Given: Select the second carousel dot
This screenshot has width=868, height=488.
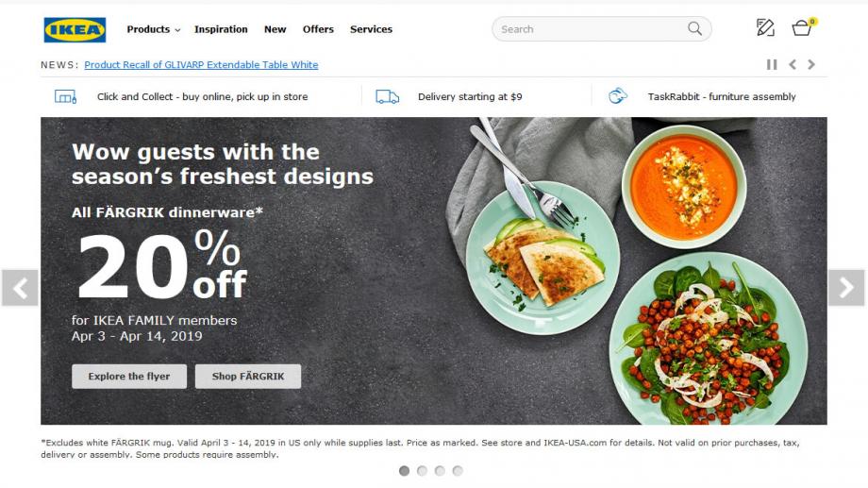Looking at the screenshot, I should pyautogui.click(x=422, y=471).
